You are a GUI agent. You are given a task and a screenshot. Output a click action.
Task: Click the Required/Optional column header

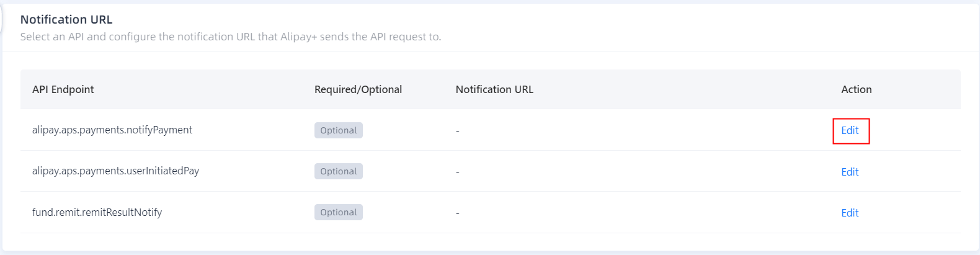(x=358, y=89)
